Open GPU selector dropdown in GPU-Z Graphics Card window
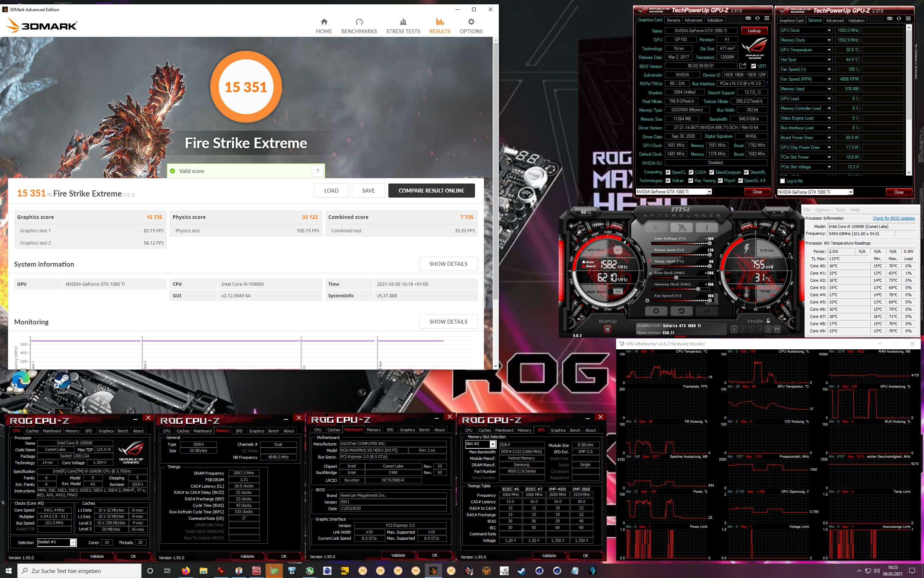 tap(709, 191)
